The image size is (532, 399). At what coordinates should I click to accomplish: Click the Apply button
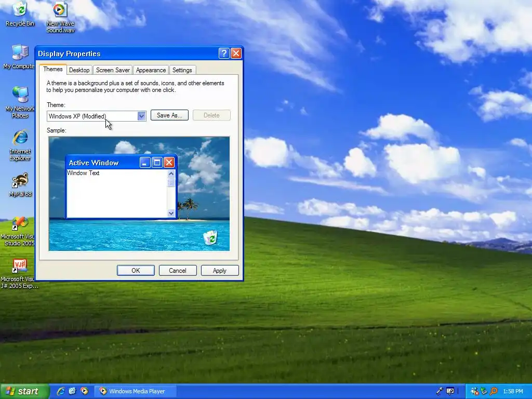pos(220,270)
